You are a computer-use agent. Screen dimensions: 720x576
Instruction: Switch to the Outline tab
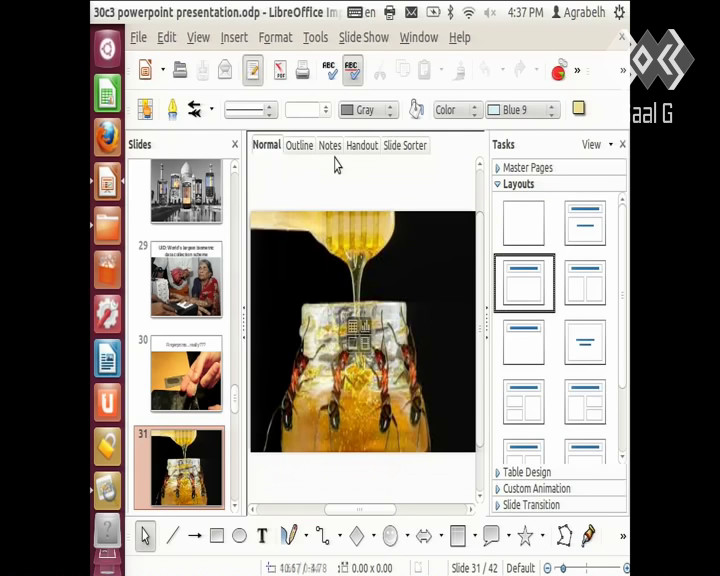tap(299, 146)
